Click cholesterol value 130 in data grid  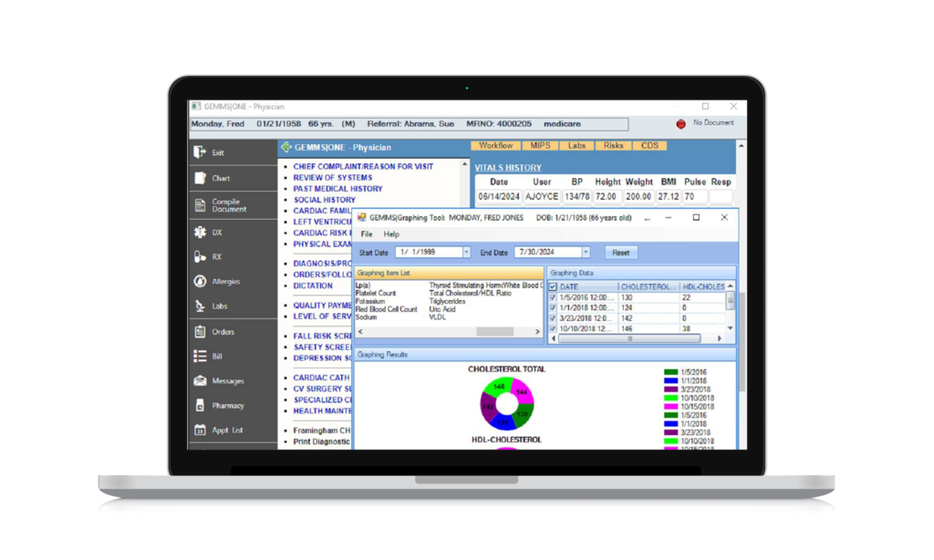(x=627, y=297)
